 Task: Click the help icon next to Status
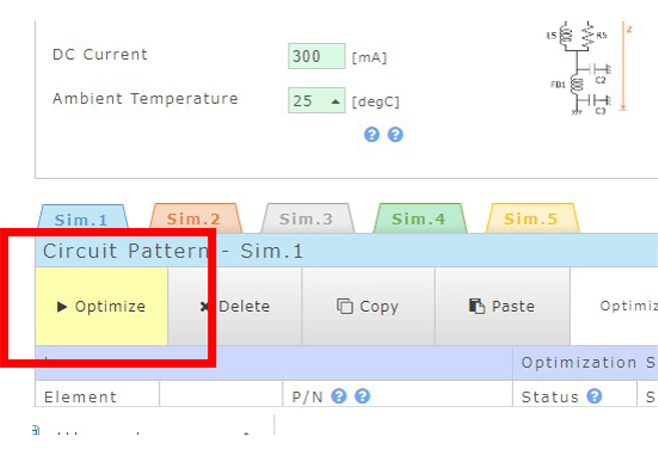point(594,396)
